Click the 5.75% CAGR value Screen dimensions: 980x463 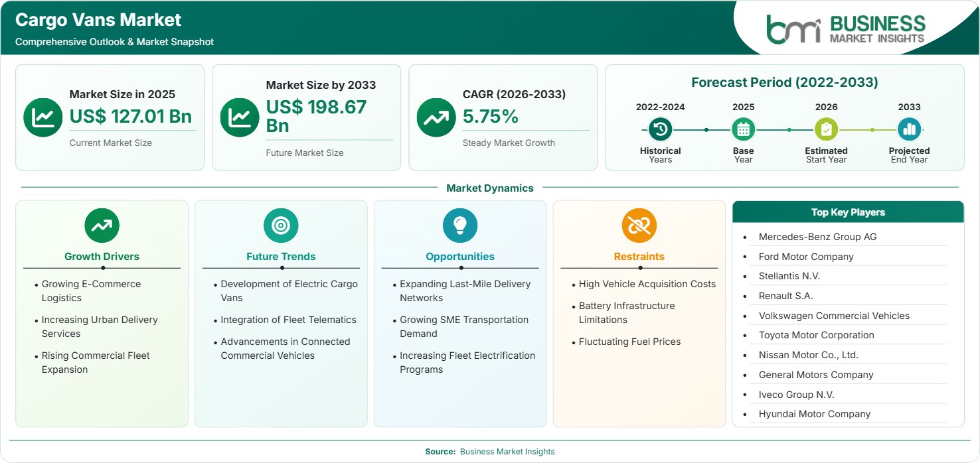click(x=491, y=116)
